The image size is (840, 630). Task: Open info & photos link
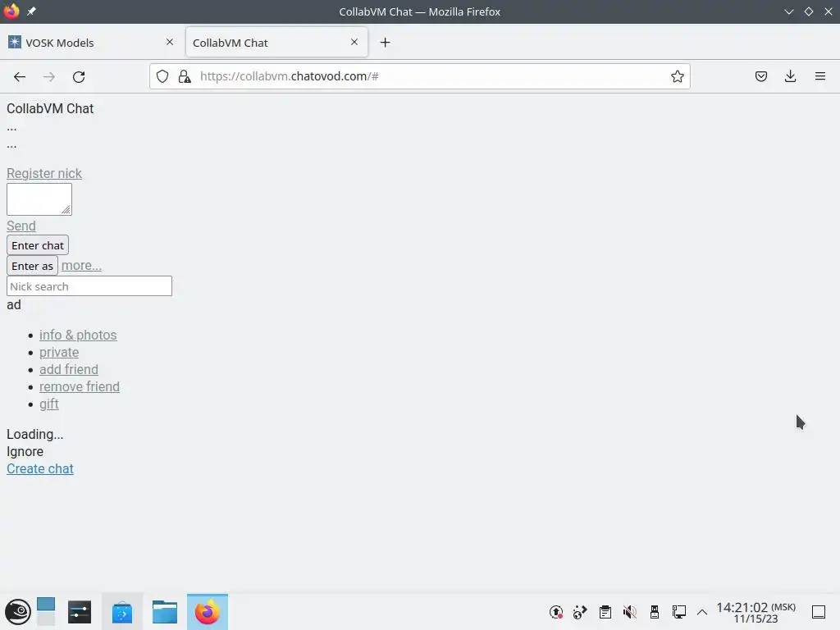[78, 335]
